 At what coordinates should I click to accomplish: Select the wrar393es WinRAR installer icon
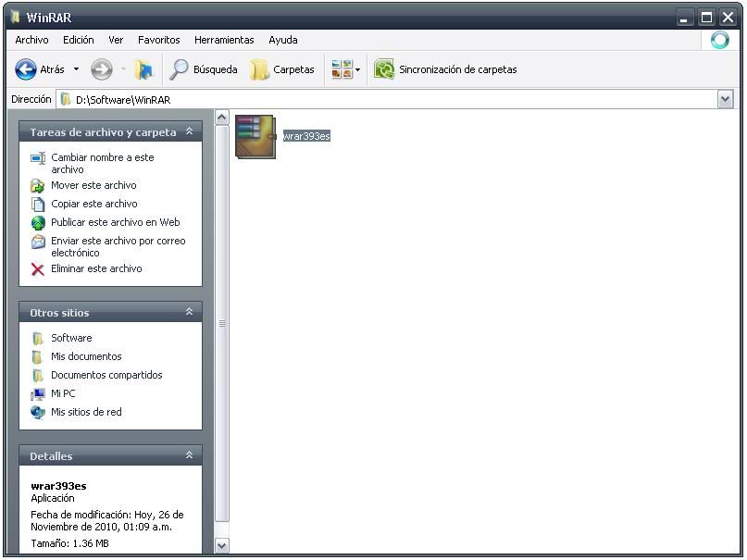(255, 137)
